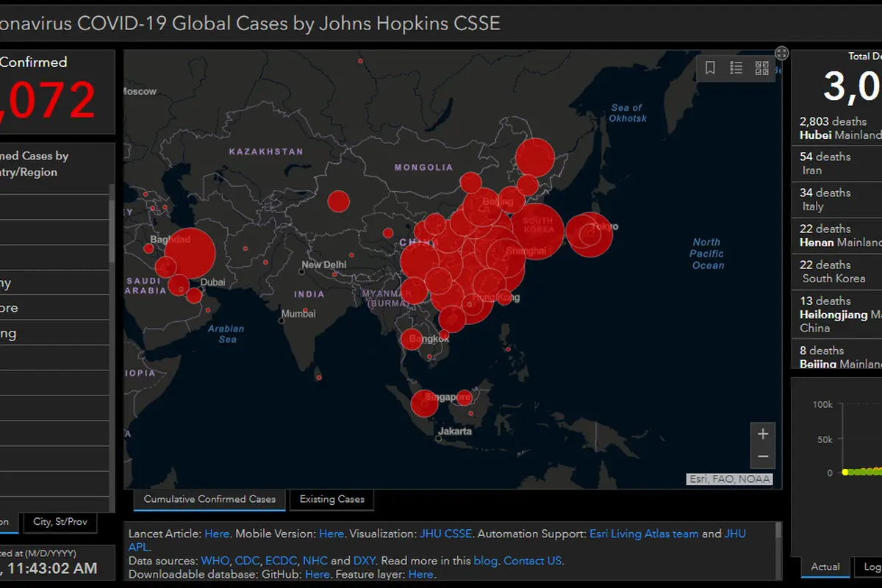Zoom in on the map with plus button

click(x=763, y=434)
